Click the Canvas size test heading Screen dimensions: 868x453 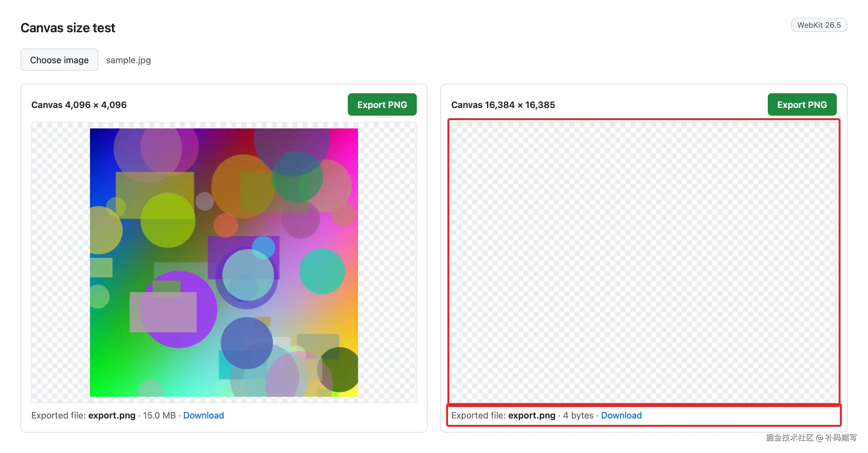(x=68, y=28)
